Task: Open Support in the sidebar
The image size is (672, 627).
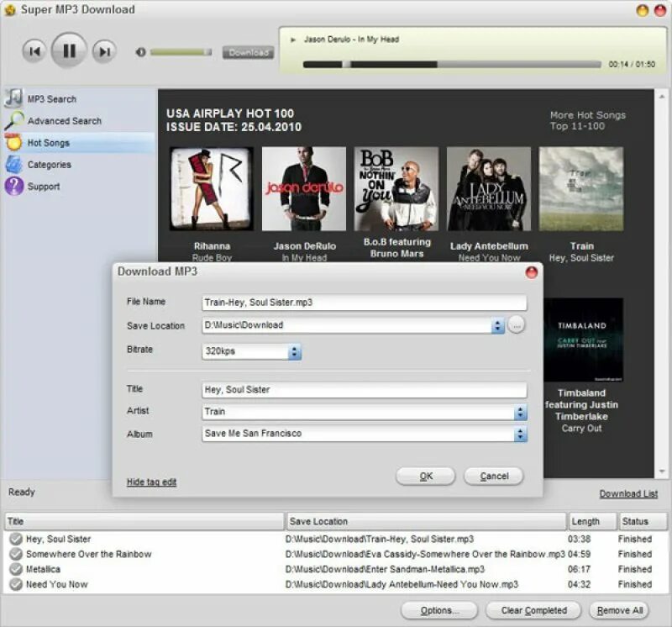Action: point(44,187)
